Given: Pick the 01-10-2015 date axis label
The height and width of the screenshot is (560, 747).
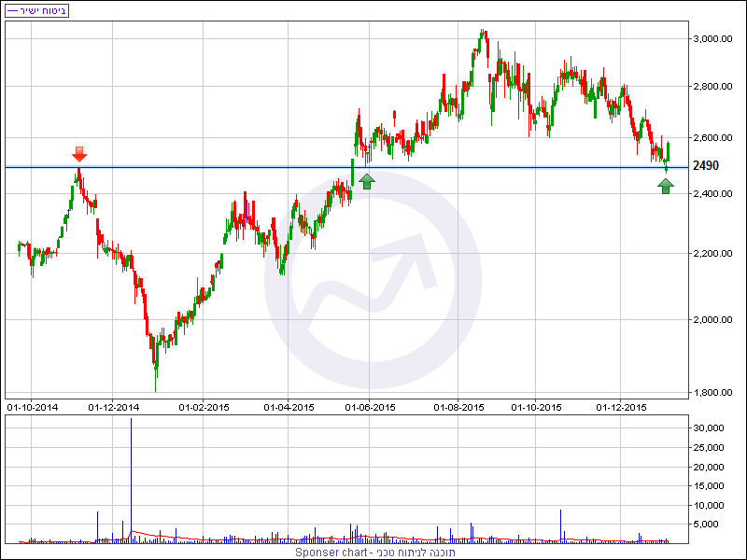Looking at the screenshot, I should (x=537, y=408).
